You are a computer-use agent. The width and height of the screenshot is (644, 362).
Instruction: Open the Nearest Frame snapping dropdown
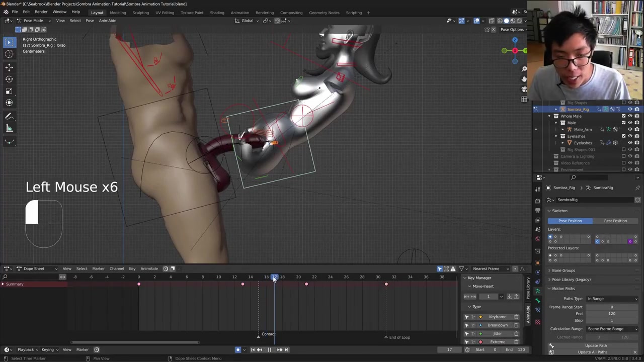point(489,268)
